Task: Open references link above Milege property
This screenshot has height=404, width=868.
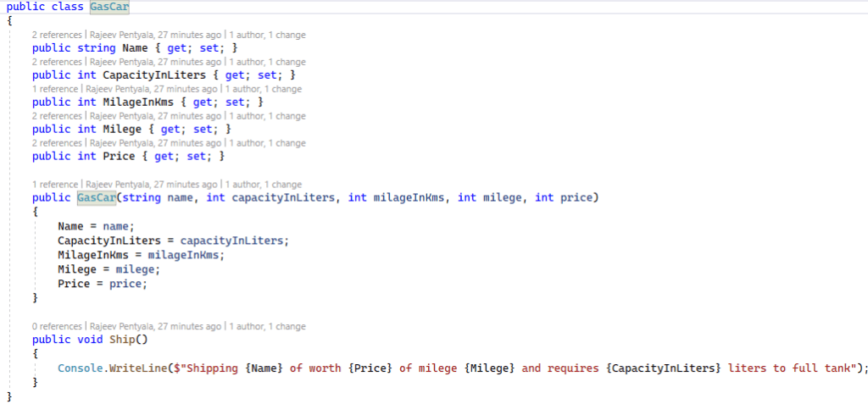Action: tap(57, 116)
